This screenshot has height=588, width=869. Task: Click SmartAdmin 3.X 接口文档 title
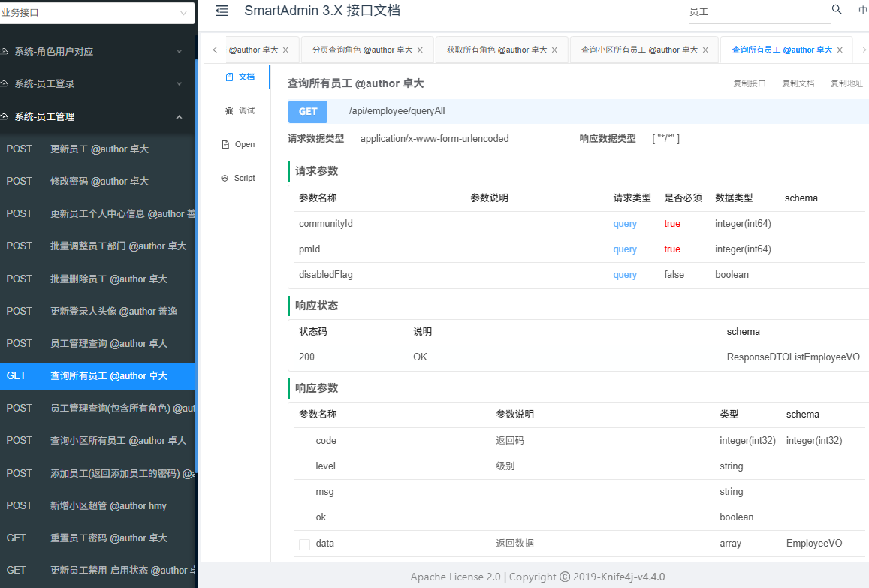(322, 11)
